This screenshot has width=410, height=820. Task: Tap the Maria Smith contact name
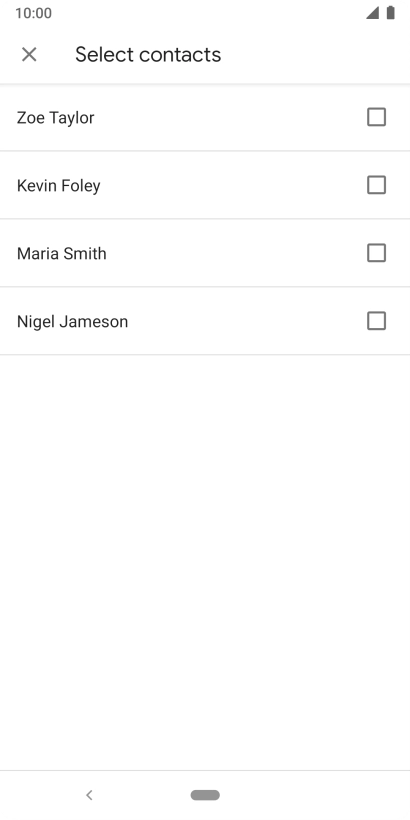pyautogui.click(x=62, y=254)
